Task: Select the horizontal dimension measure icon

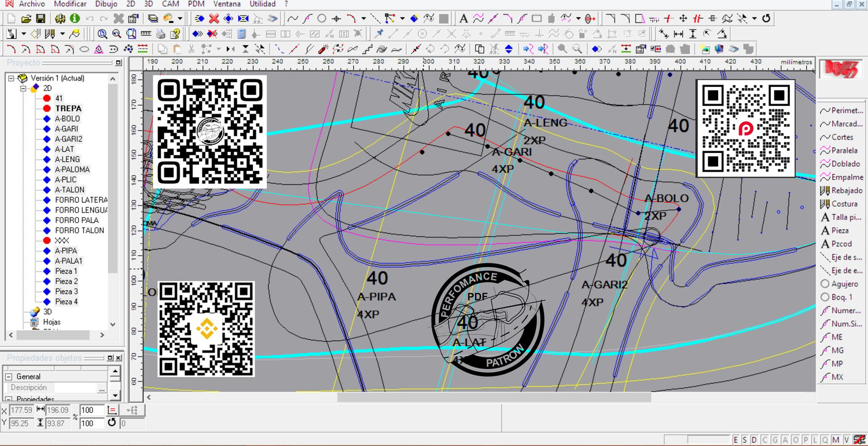Action: click(678, 34)
